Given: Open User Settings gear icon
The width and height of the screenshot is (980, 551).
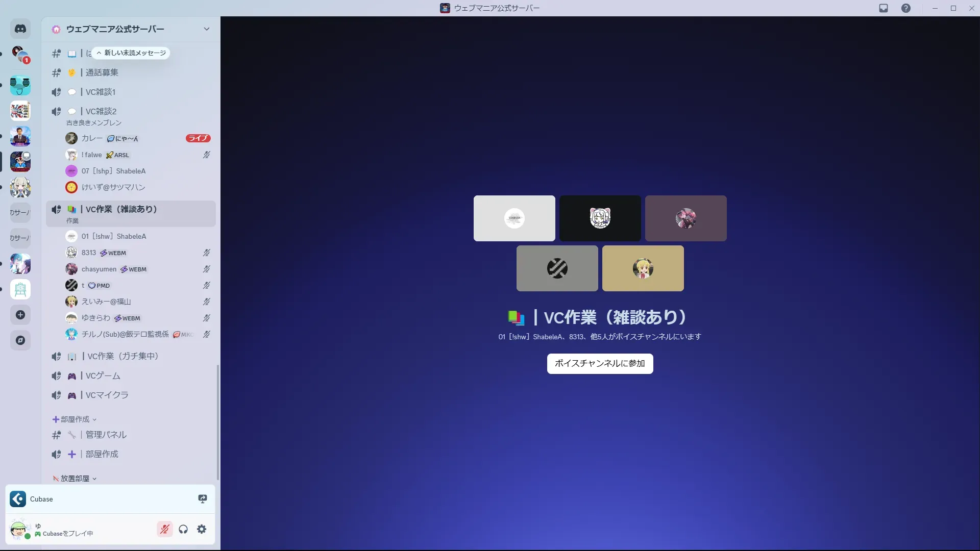Looking at the screenshot, I should click(202, 529).
